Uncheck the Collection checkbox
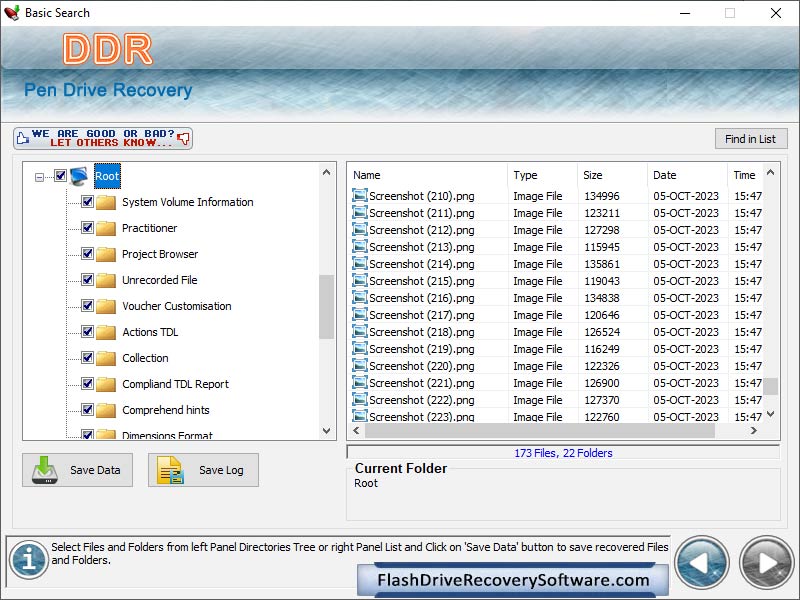 87,358
